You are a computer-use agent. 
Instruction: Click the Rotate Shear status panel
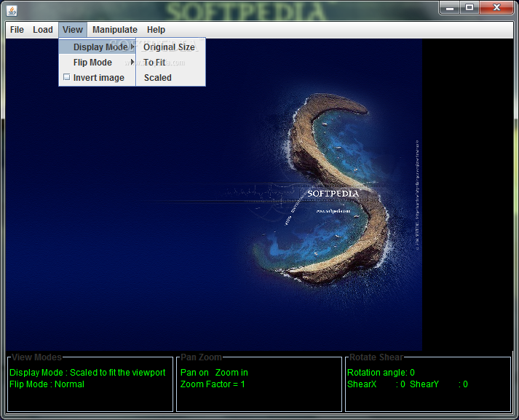point(428,384)
